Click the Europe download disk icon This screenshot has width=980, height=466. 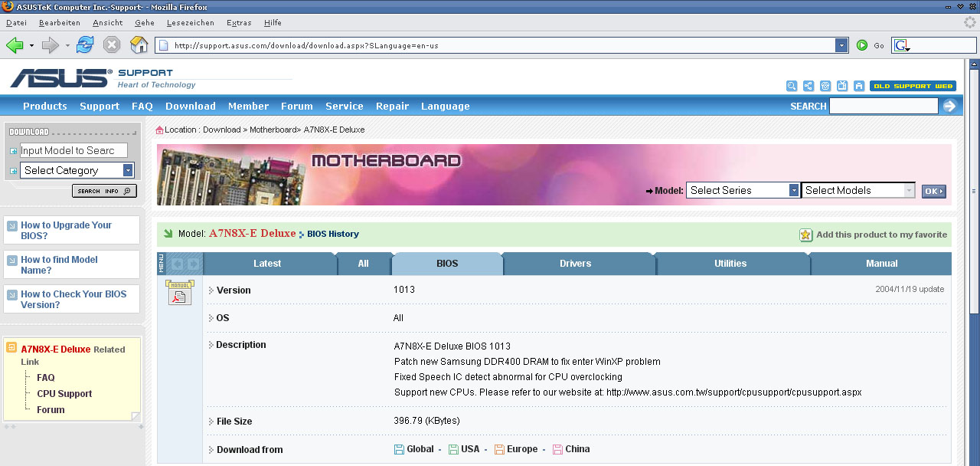pyautogui.click(x=499, y=449)
